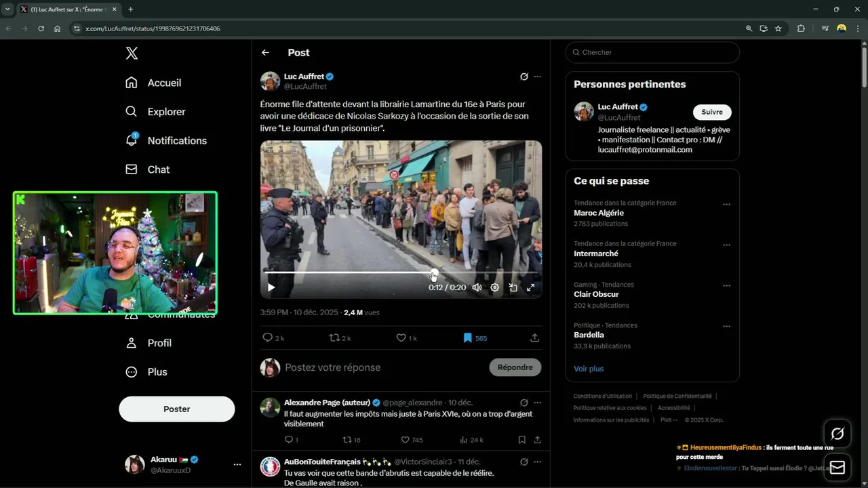Open floating Grok button
868x488 pixels.
coord(837,434)
